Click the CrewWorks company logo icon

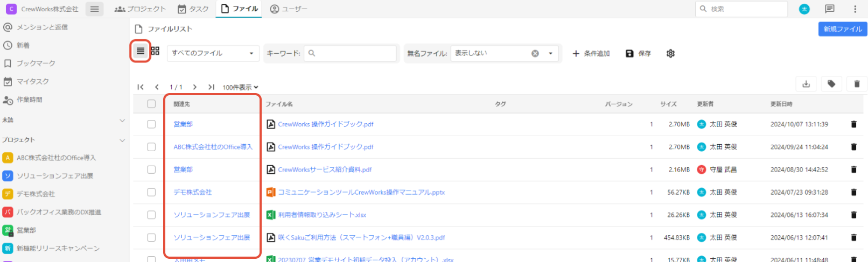click(11, 9)
